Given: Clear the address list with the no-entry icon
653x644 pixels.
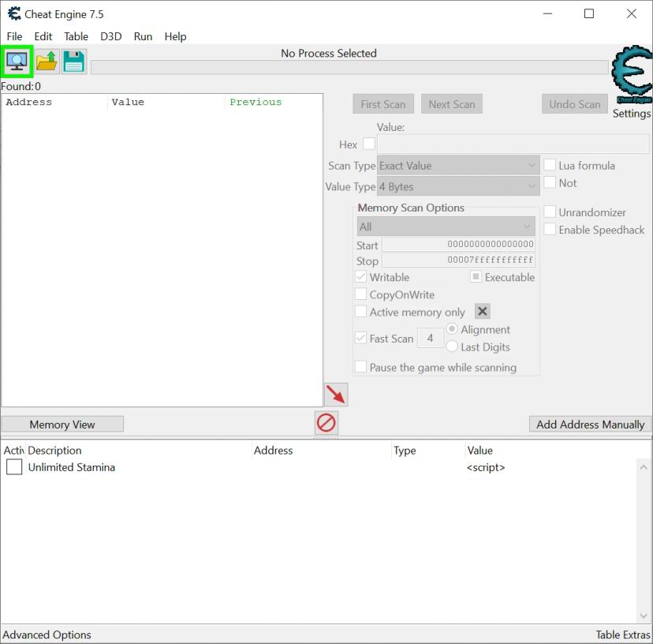Looking at the screenshot, I should 326,423.
